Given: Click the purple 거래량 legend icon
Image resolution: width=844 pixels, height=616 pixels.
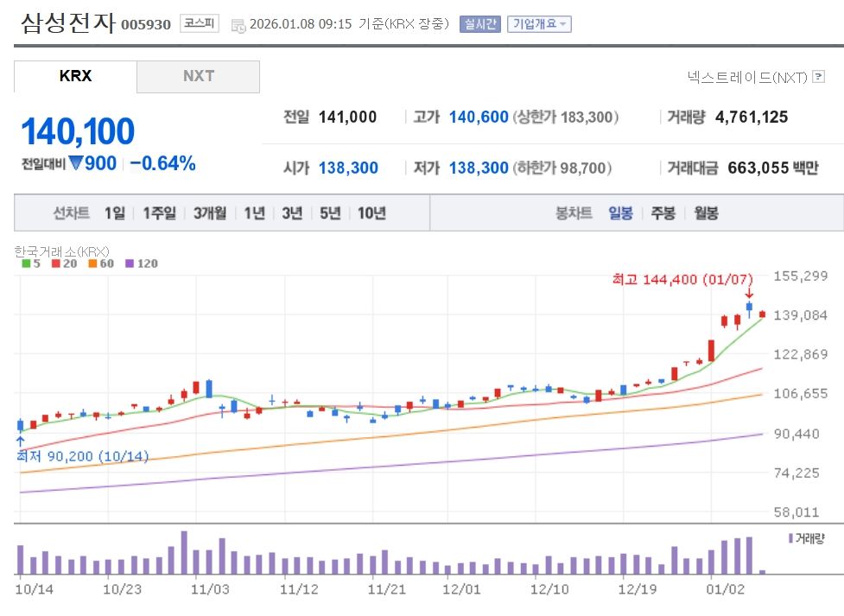Looking at the screenshot, I should click(790, 538).
